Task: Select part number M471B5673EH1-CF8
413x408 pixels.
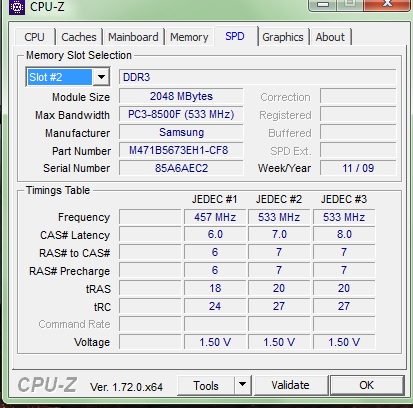Action: pos(181,150)
